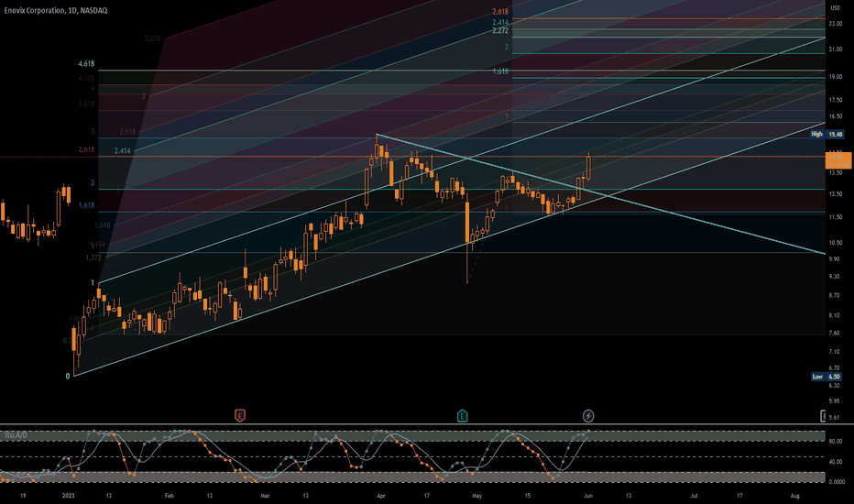This screenshot has width=854, height=504.
Task: Click the High 15.48 price label
Action: click(x=827, y=134)
